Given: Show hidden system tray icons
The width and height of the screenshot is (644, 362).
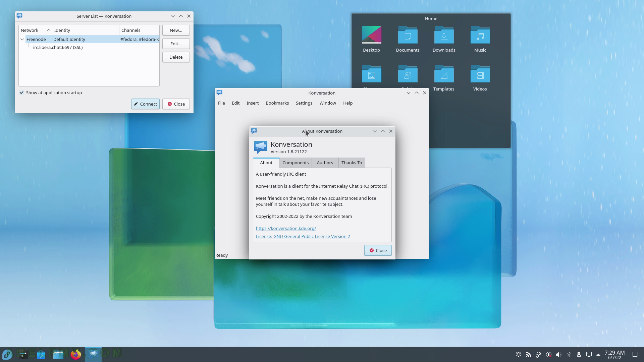Looking at the screenshot, I should point(598,355).
